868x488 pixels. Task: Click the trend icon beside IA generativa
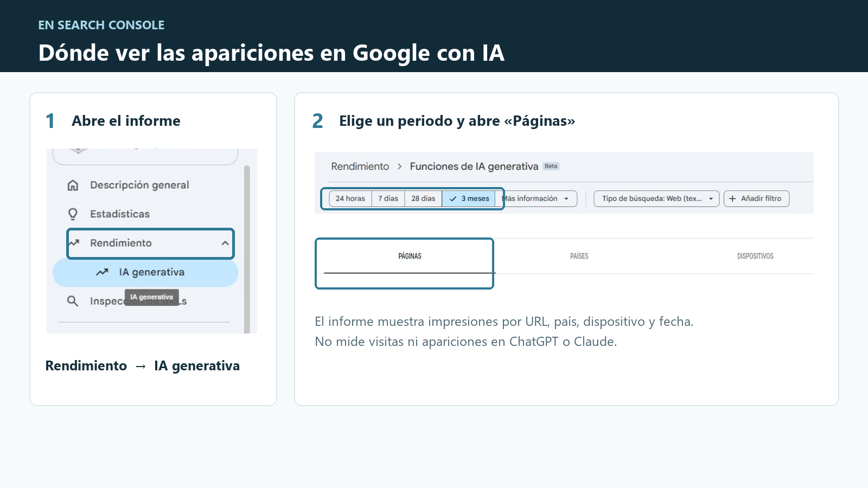pyautogui.click(x=102, y=272)
